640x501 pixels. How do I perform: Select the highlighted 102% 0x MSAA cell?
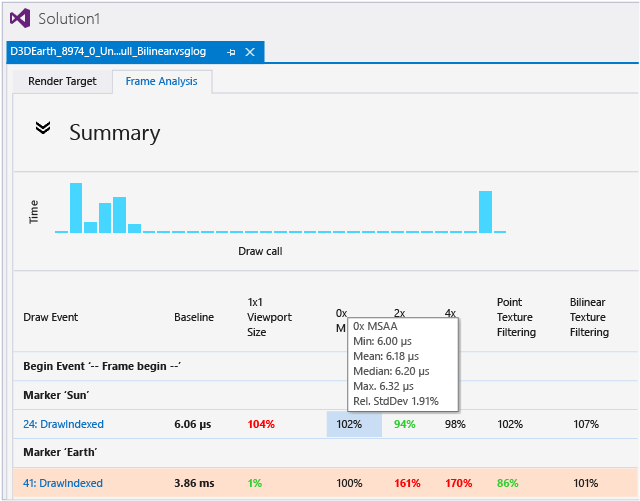(x=354, y=424)
